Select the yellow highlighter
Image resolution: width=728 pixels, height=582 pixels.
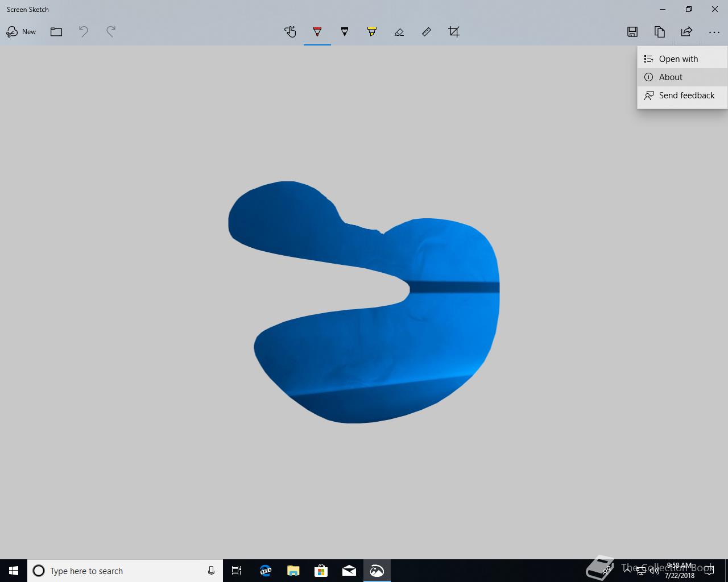[x=372, y=32]
